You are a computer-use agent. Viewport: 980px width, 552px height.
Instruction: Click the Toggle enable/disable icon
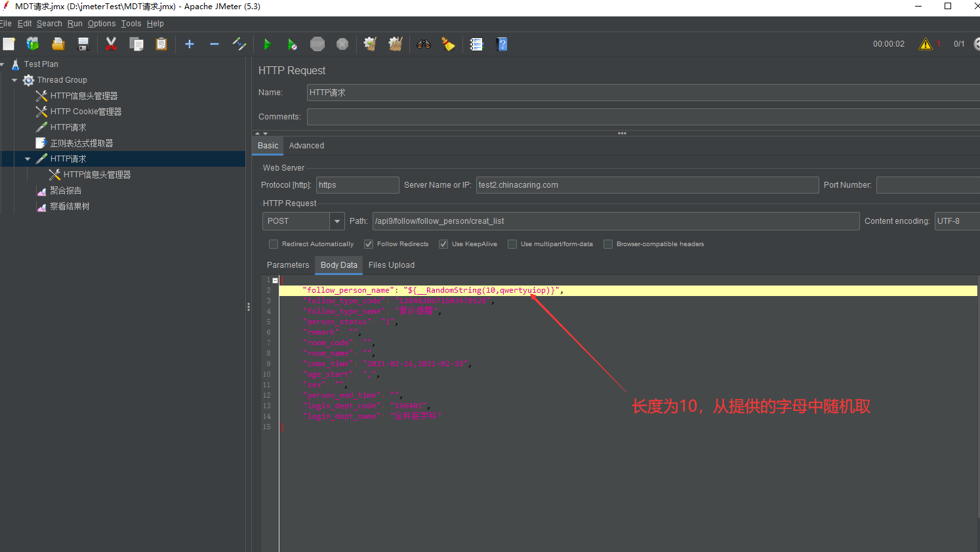tap(239, 44)
